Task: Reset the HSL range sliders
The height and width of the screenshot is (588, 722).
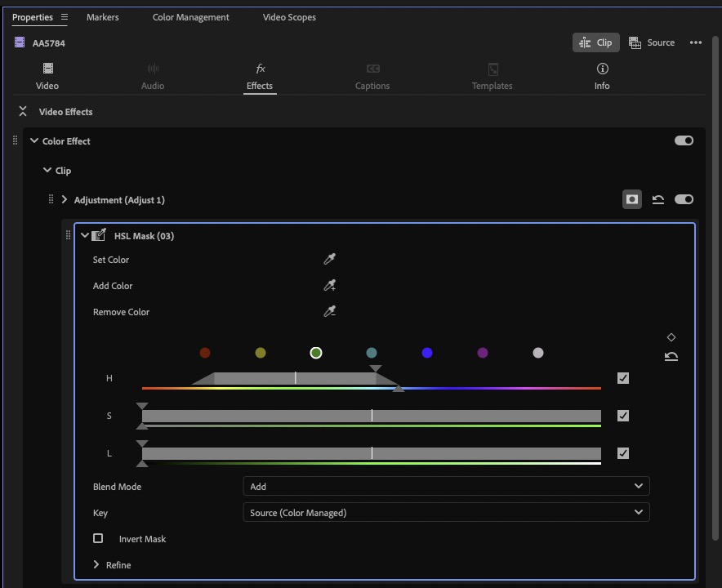Action: click(671, 356)
